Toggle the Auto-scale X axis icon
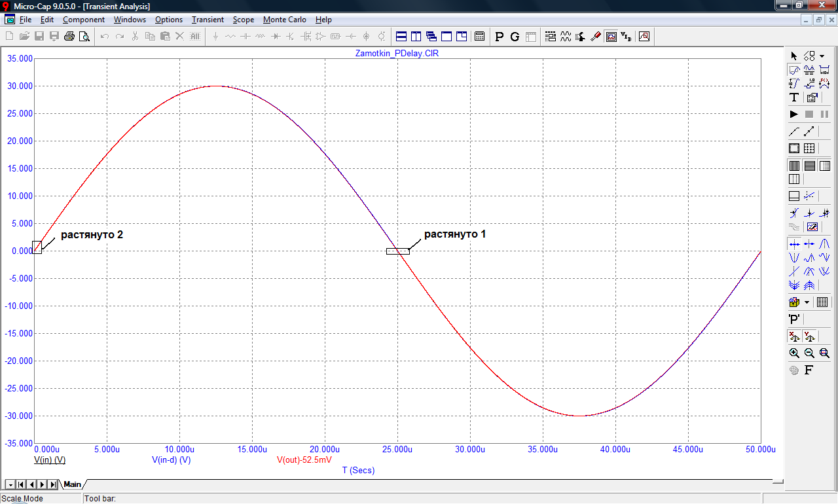Screen dimensions: 838x504 pyautogui.click(x=794, y=337)
